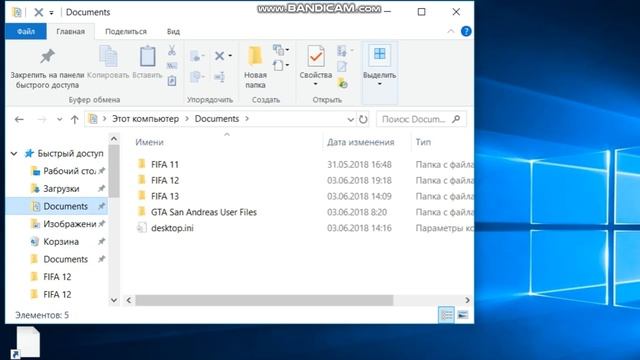
Task: Open Изображения in the navigation pane
Action: (69, 224)
